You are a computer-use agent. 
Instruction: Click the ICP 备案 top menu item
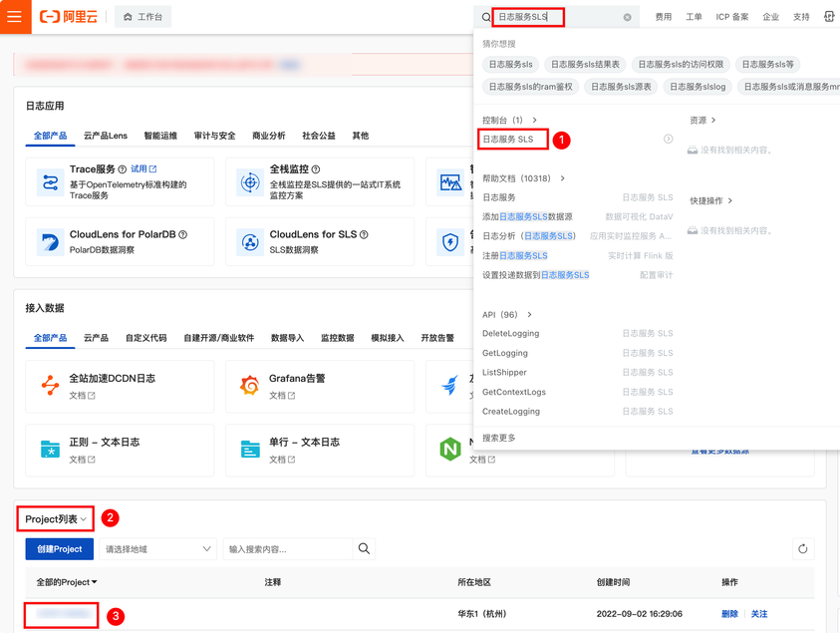tap(732, 17)
